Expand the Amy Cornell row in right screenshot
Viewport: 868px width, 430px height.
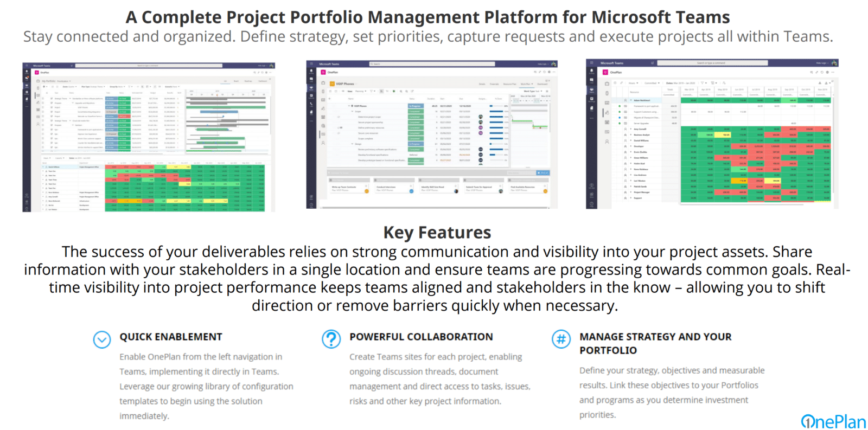631,129
